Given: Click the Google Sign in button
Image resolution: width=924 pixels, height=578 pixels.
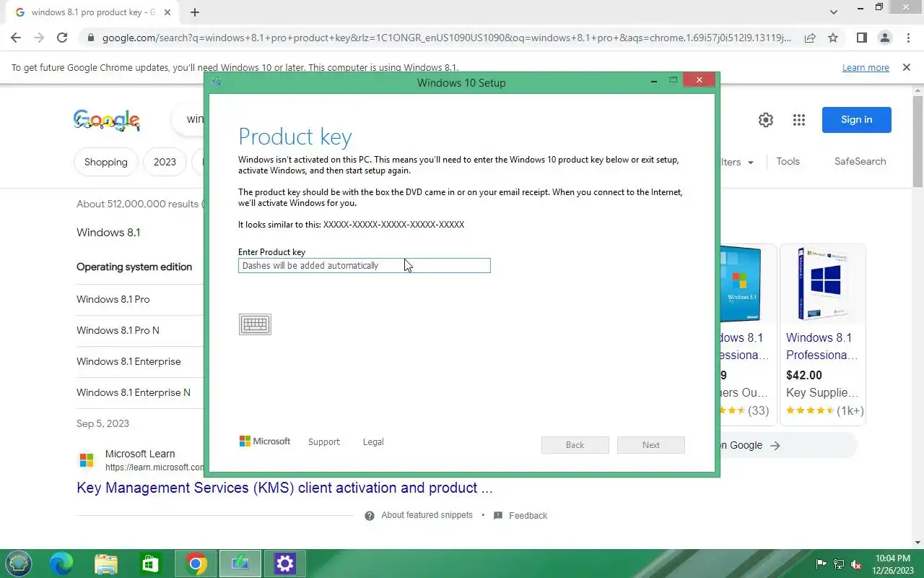Looking at the screenshot, I should tap(857, 120).
